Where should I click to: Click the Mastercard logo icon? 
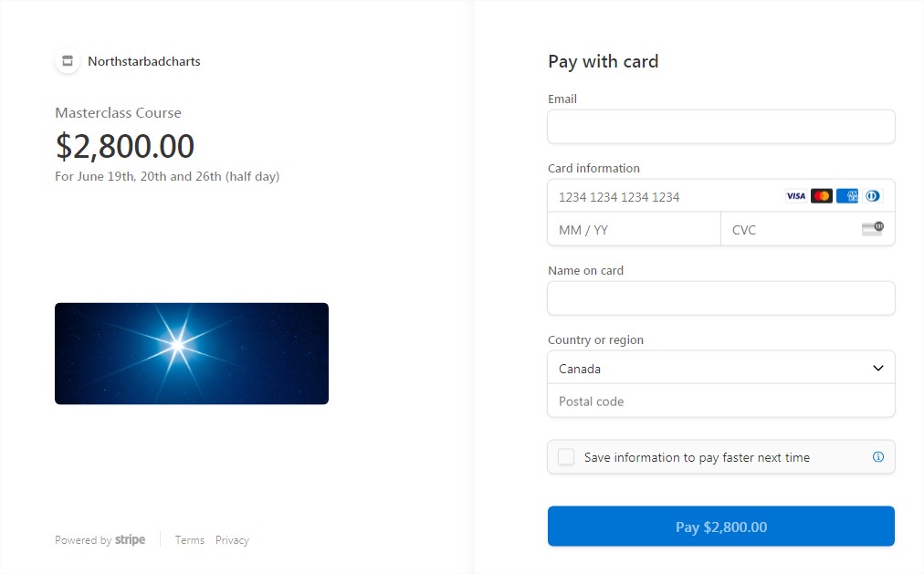822,196
